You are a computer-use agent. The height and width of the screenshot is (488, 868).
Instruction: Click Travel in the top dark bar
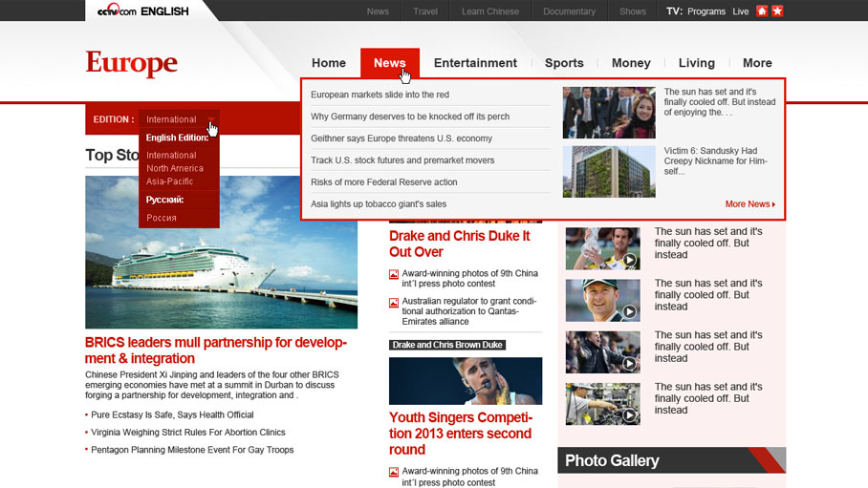[425, 11]
